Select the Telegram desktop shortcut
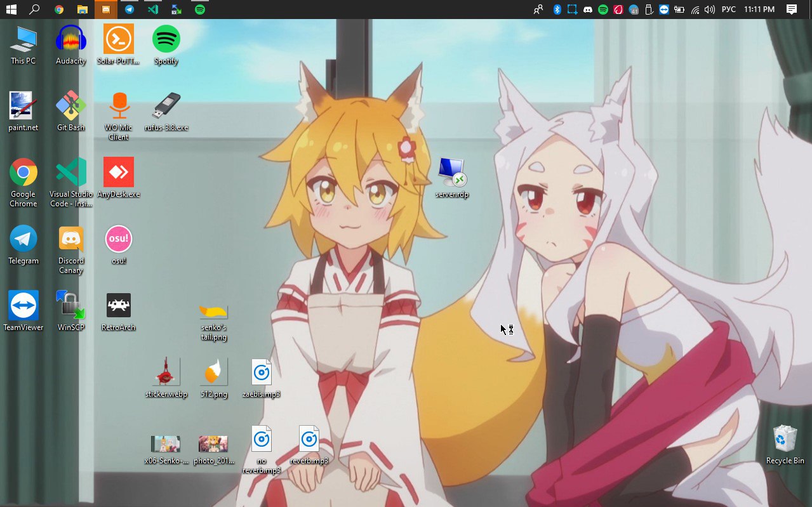This screenshot has height=507, width=812. click(23, 245)
